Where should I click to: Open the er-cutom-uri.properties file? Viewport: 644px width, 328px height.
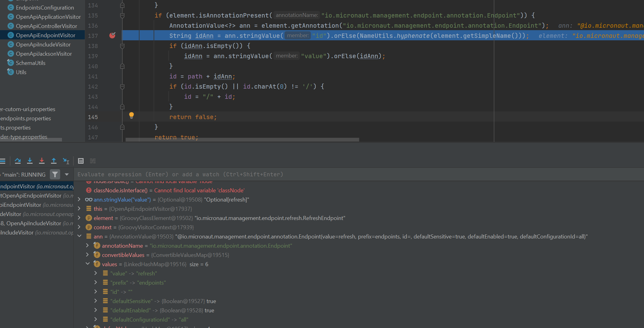click(28, 109)
